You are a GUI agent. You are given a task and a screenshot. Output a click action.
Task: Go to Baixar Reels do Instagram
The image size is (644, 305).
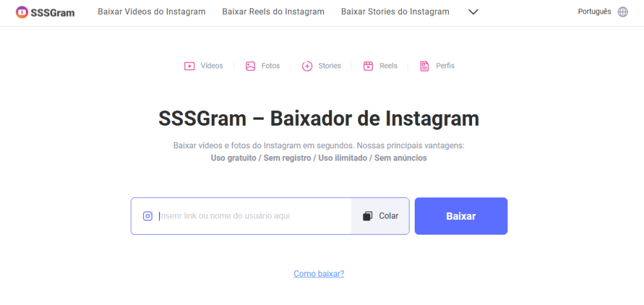coord(273,12)
